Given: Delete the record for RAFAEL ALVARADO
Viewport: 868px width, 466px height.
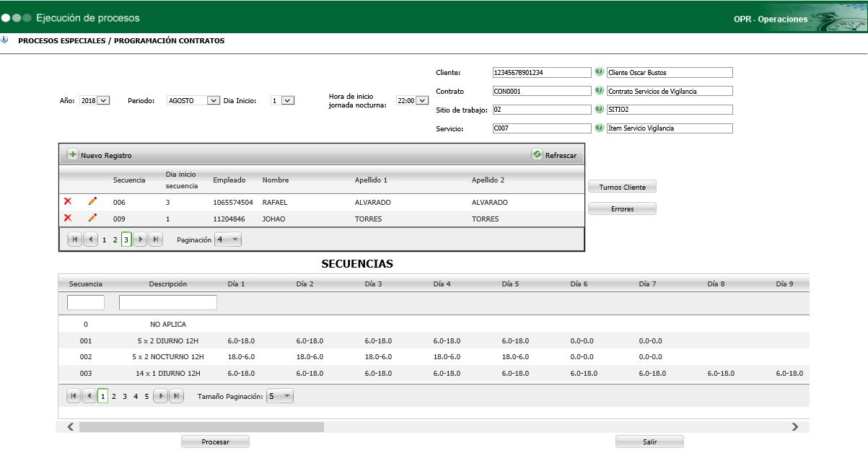Looking at the screenshot, I should (68, 201).
